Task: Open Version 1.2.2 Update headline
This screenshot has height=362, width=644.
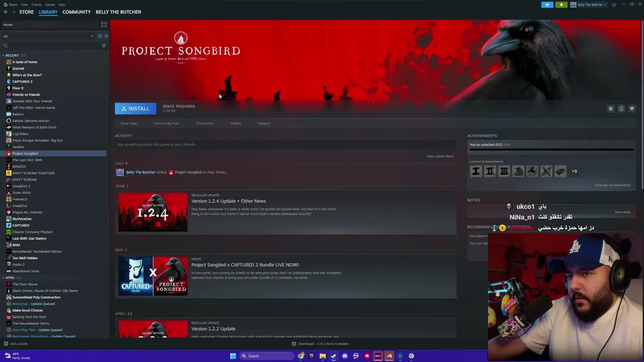Action: 213,329
